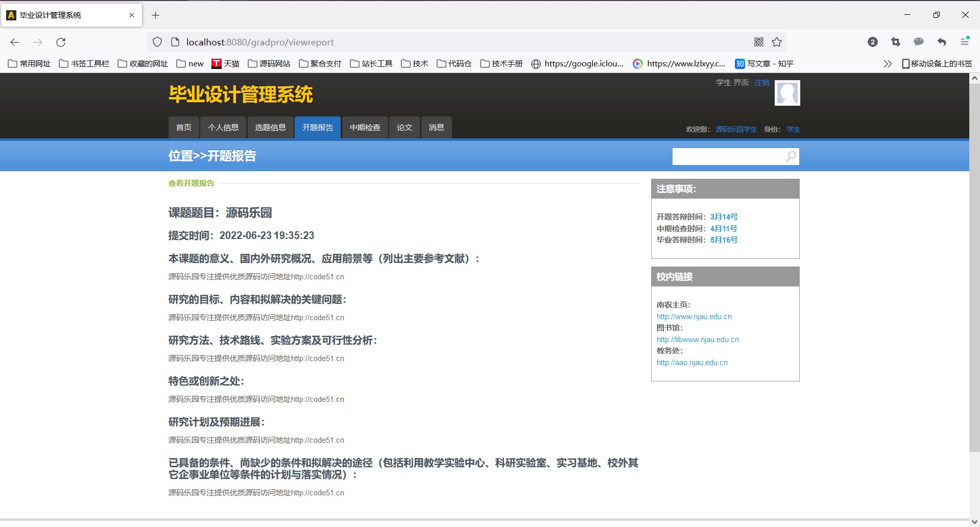Image resolution: width=980 pixels, height=527 pixels.
Task: Bookmark this page with star icon
Action: tap(777, 42)
